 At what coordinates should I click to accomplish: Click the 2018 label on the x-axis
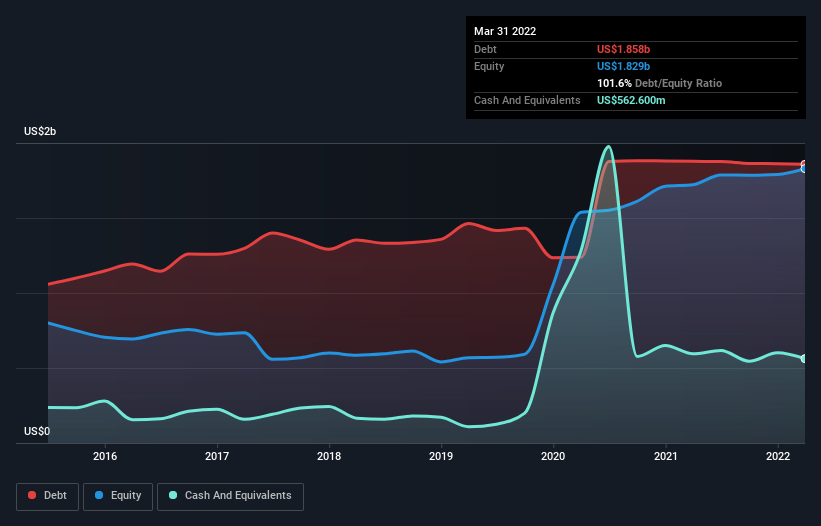coord(329,456)
